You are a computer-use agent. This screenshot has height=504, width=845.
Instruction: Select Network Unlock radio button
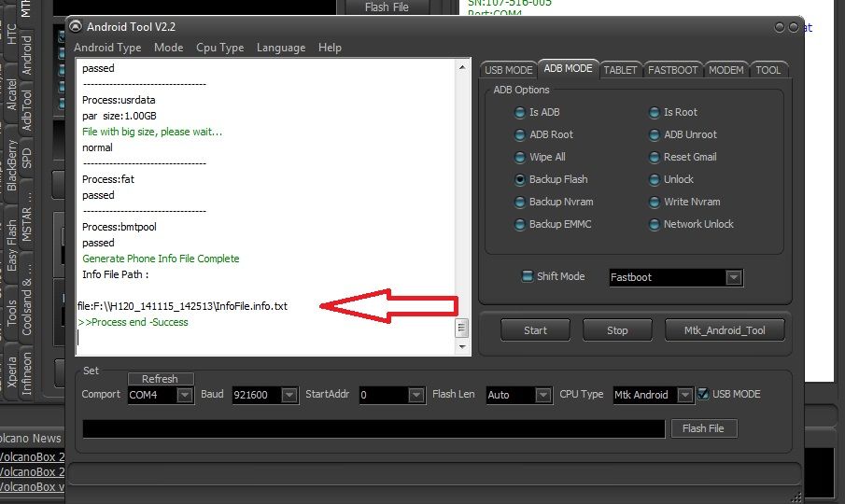pyautogui.click(x=655, y=225)
